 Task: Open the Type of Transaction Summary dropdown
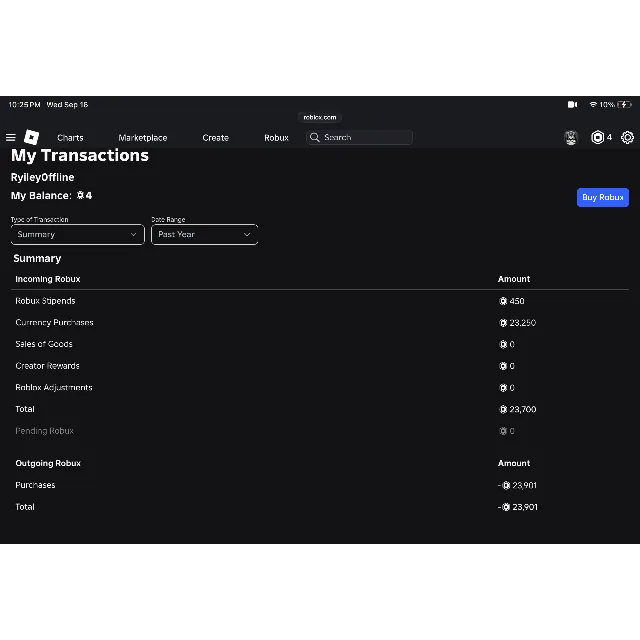tap(78, 235)
